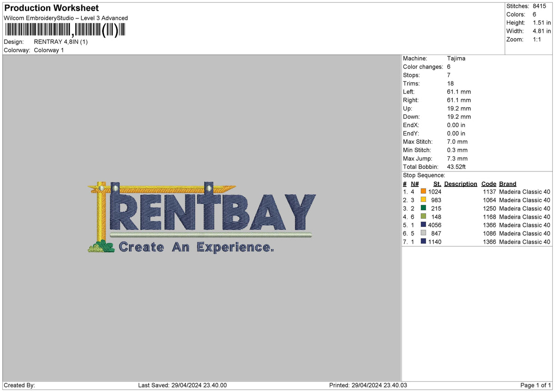Click the Created By field
The width and height of the screenshot is (555, 392).
coord(18,385)
